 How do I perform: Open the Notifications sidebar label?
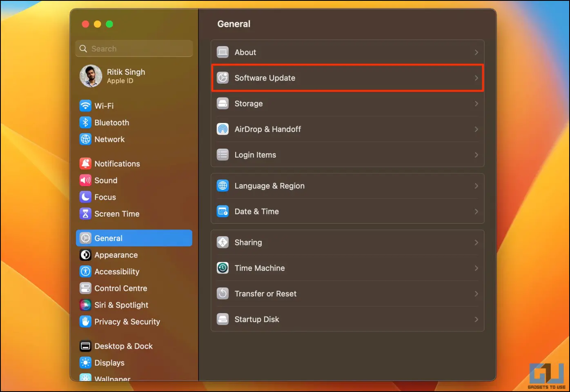coord(117,164)
